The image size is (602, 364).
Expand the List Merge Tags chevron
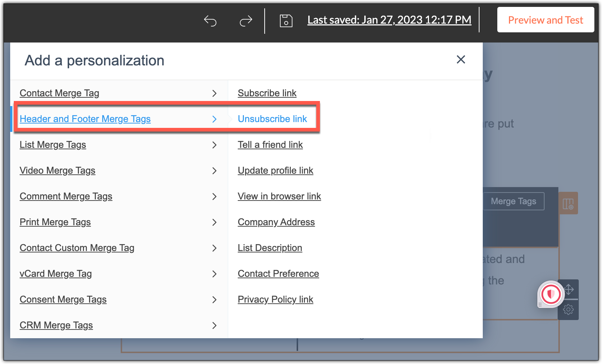click(x=214, y=145)
